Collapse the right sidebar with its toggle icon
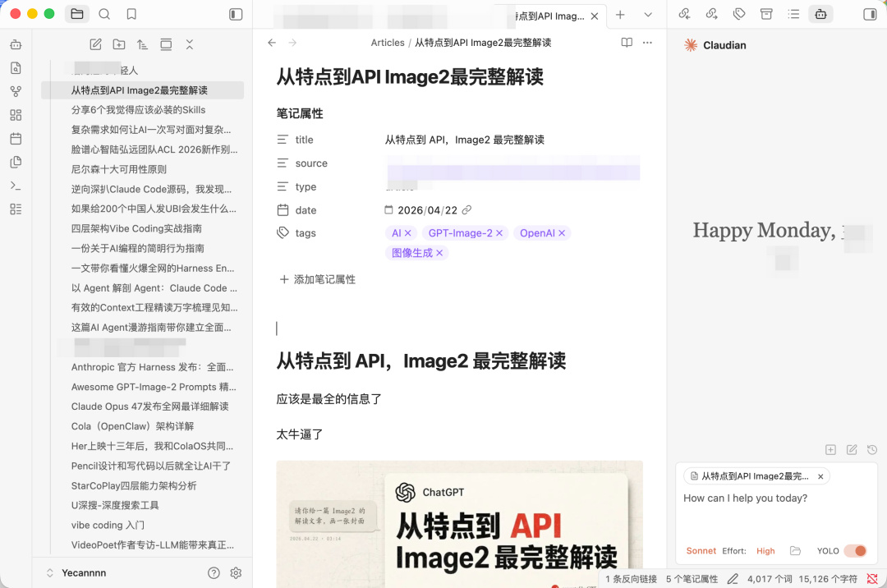Image resolution: width=887 pixels, height=588 pixels. coord(870,14)
